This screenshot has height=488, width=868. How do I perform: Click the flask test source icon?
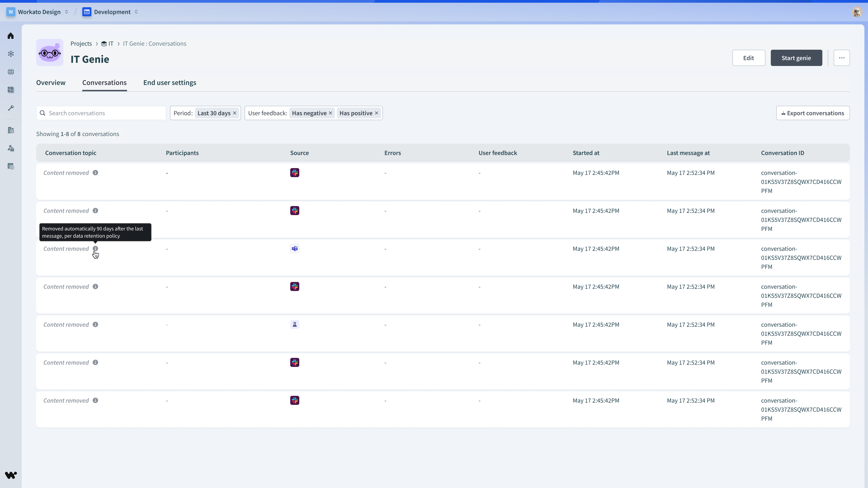coord(295,325)
